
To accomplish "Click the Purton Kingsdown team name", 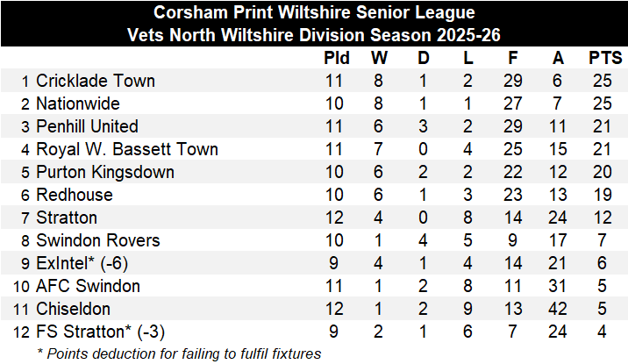I will [x=104, y=172].
